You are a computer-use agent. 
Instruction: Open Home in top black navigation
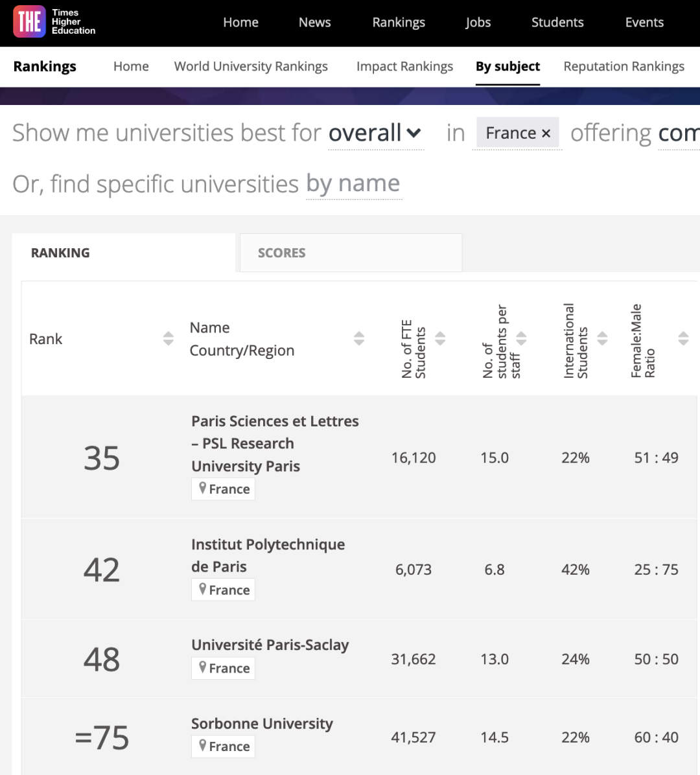pyautogui.click(x=240, y=22)
